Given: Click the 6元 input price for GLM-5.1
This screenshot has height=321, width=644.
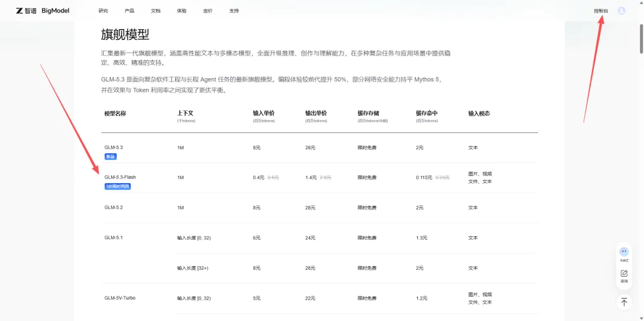Looking at the screenshot, I should coord(256,238).
